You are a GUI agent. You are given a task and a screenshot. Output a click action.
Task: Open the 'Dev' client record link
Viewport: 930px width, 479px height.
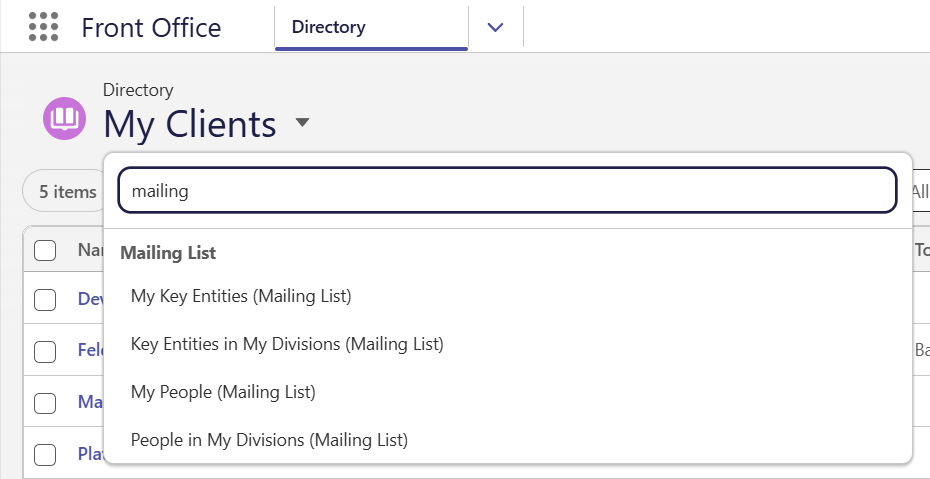point(91,298)
